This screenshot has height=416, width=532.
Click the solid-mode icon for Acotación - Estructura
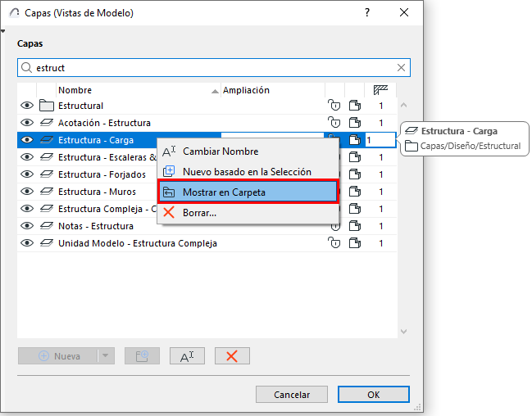point(355,123)
